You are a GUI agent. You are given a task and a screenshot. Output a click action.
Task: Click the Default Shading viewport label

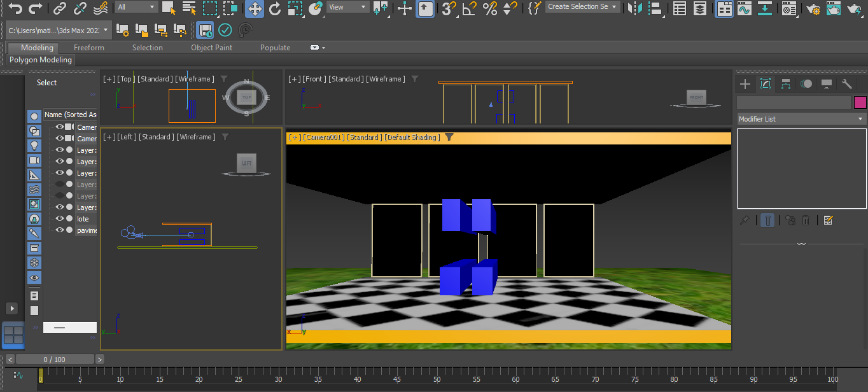coord(412,137)
